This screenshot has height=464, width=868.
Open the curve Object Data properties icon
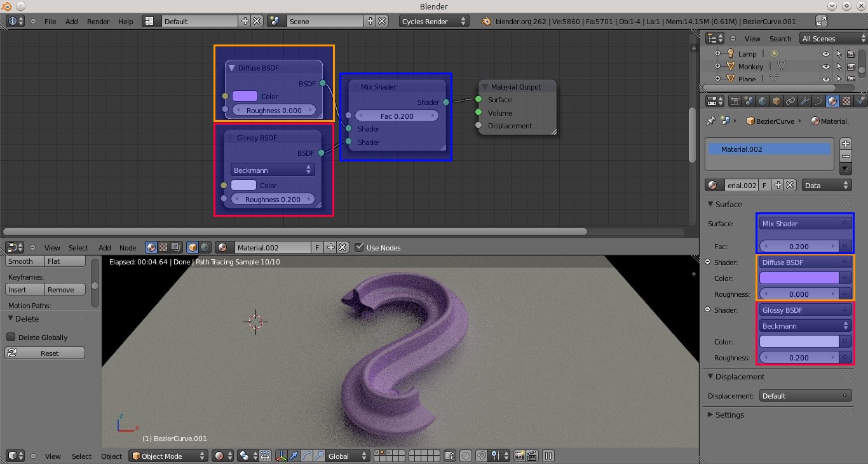tap(818, 101)
